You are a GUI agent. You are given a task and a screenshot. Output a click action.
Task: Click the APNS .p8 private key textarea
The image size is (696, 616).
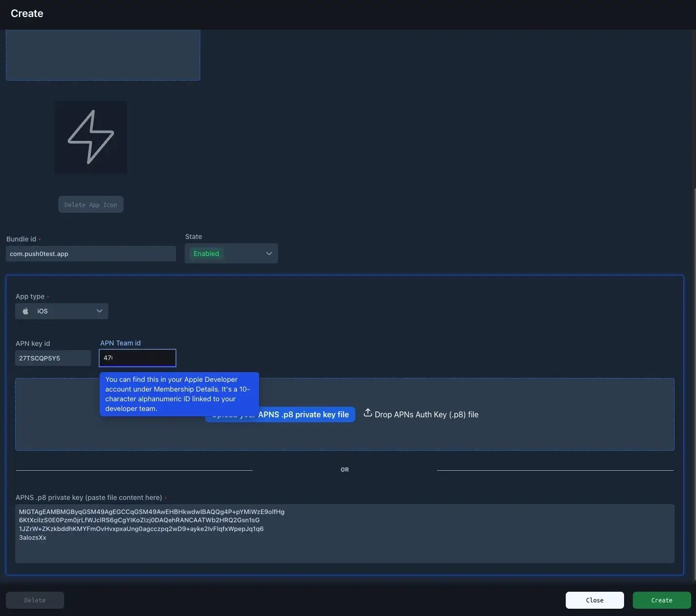(x=345, y=533)
